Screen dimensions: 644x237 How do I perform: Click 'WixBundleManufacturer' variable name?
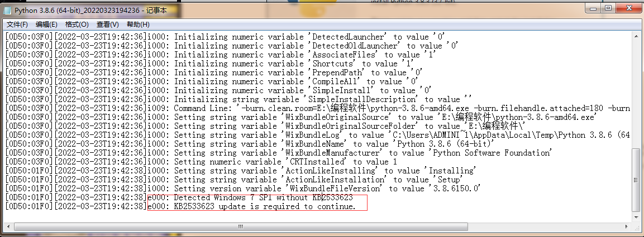pyautogui.click(x=333, y=153)
